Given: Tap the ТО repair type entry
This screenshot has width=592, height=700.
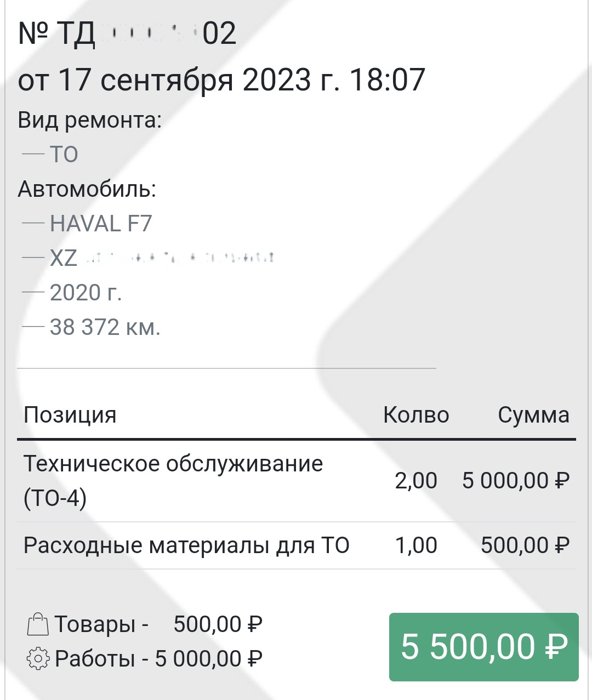Looking at the screenshot, I should (x=64, y=155).
